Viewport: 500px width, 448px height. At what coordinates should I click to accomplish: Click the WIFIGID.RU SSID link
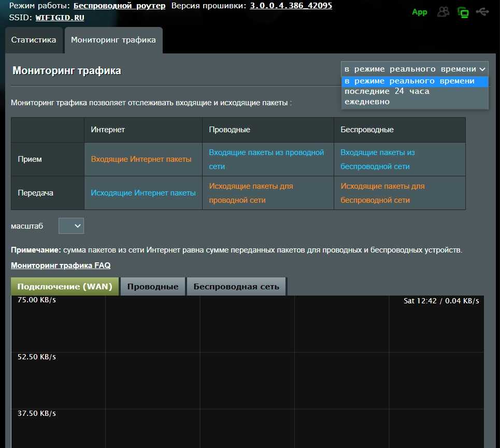point(60,17)
